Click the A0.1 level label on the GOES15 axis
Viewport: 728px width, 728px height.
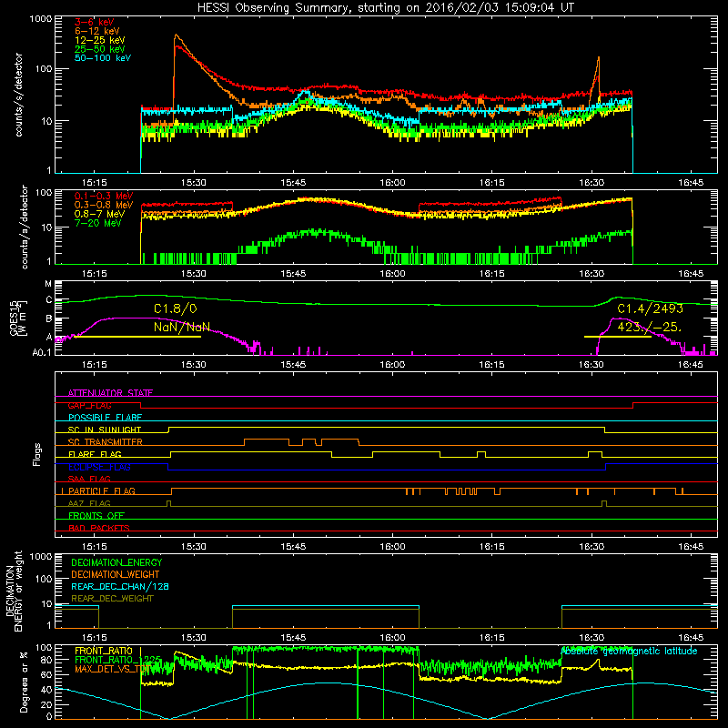click(x=42, y=353)
